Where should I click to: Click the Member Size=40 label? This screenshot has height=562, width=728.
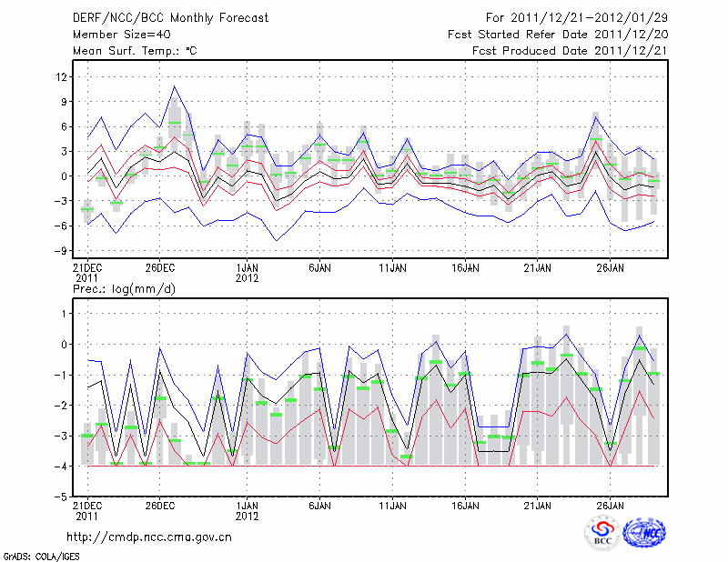[115, 35]
